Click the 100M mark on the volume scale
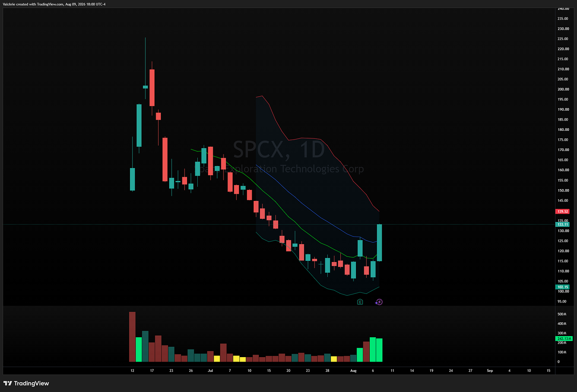 562,352
